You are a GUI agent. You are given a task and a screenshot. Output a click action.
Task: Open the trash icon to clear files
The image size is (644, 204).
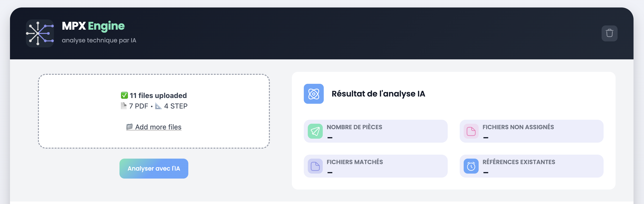tap(609, 33)
